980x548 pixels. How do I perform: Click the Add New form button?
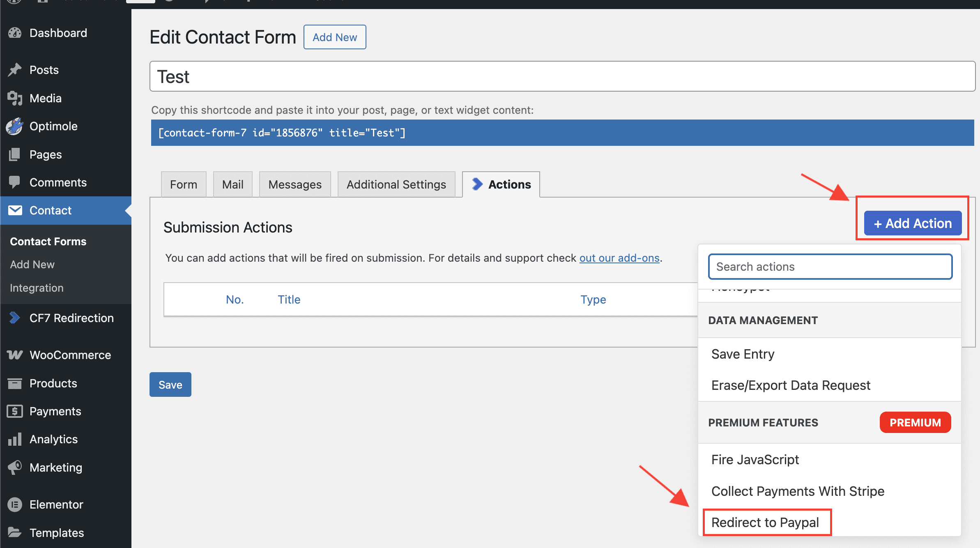334,37
